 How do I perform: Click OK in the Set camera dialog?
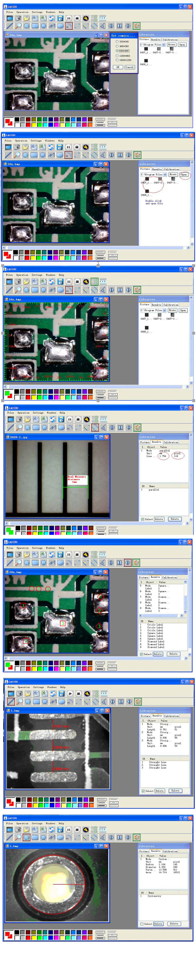[x=118, y=67]
